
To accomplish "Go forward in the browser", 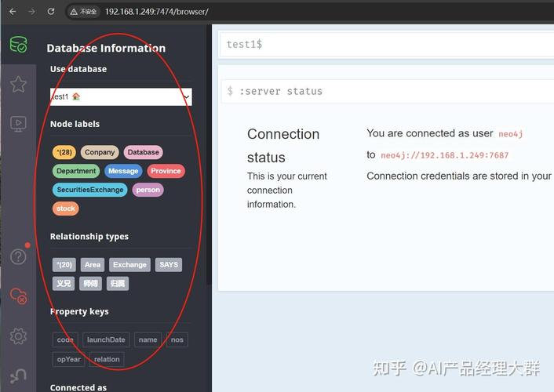I will point(32,12).
